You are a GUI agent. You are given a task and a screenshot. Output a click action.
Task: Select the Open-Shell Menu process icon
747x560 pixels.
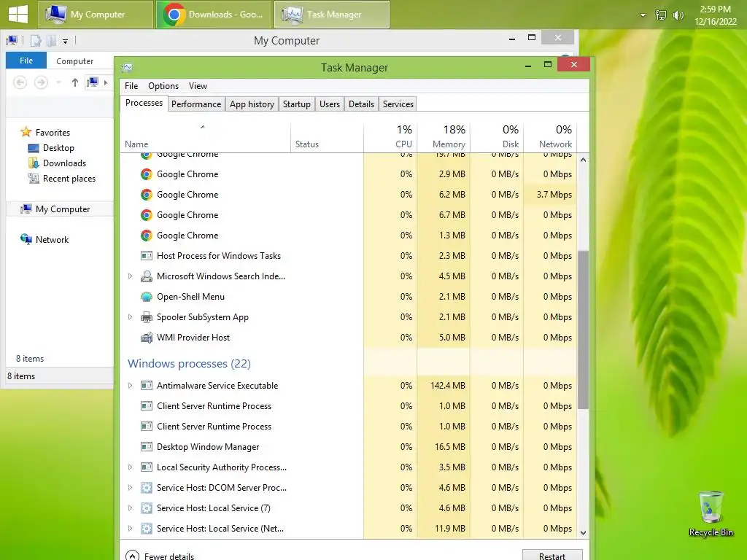(146, 297)
